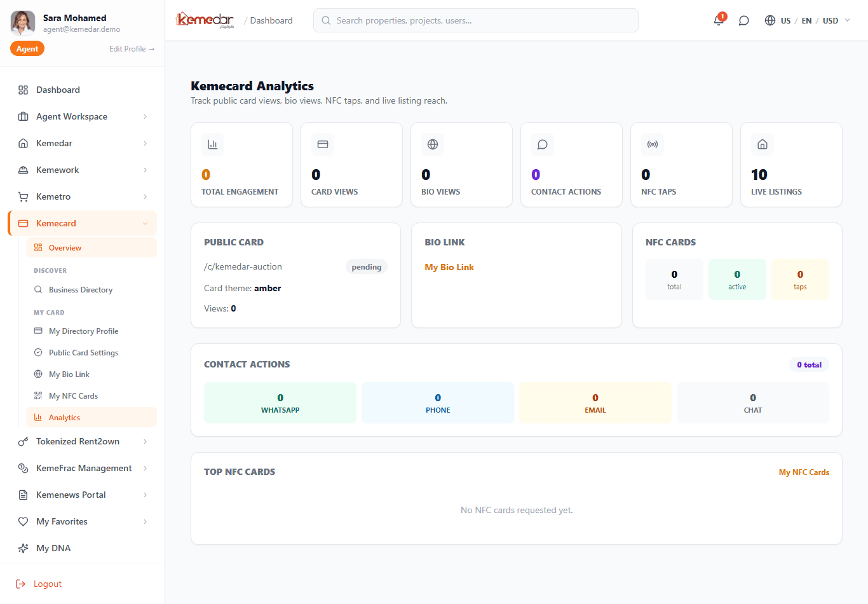Screen dimensions: 868x604
Task: Expand the Kemenews Portal chevron
Action: 146,495
